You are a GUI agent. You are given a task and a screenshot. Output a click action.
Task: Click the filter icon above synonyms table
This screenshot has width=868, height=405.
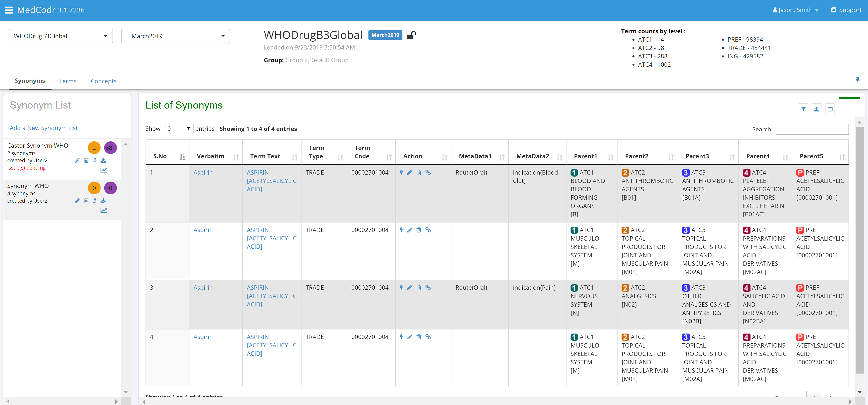click(x=803, y=109)
